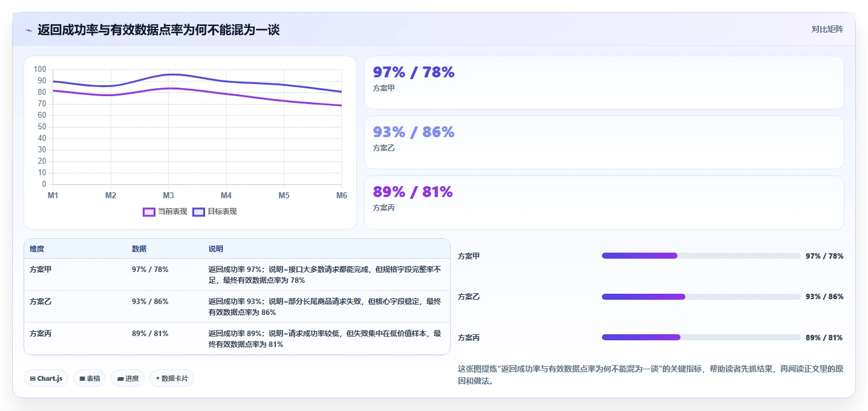The width and height of the screenshot is (868, 411).
Task: Click the 进度 tag chip
Action: [x=128, y=378]
